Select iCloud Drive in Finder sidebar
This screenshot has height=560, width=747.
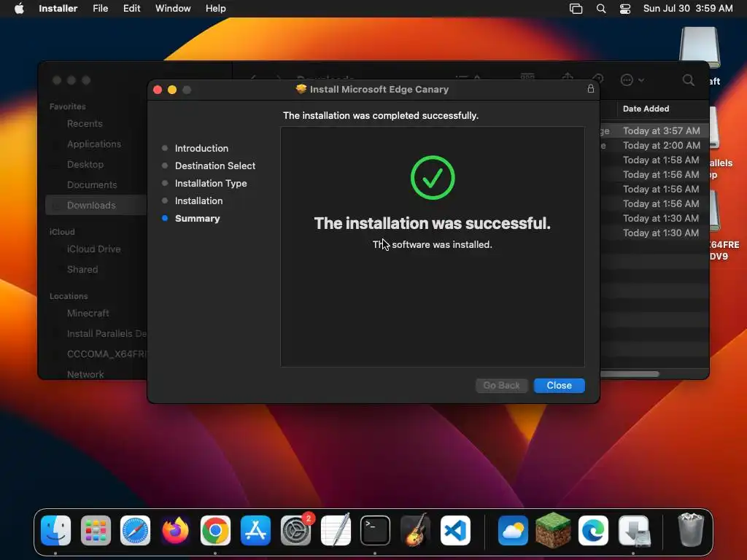click(93, 249)
